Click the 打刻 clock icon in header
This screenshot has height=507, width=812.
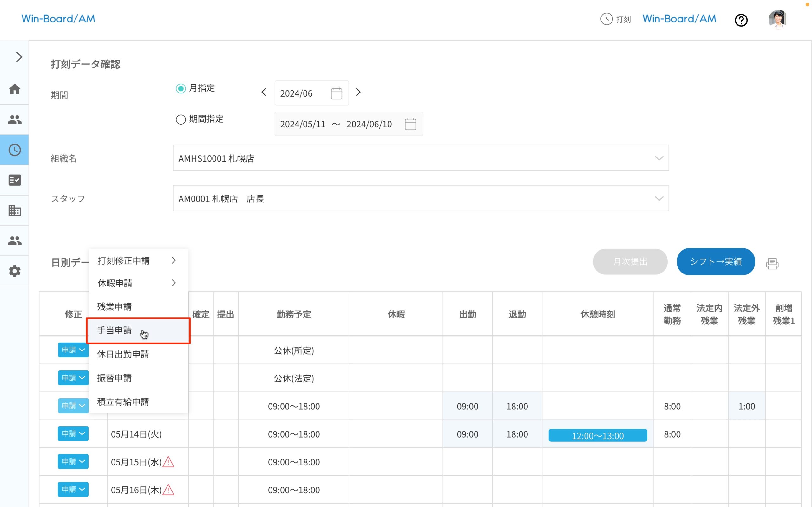click(x=606, y=19)
